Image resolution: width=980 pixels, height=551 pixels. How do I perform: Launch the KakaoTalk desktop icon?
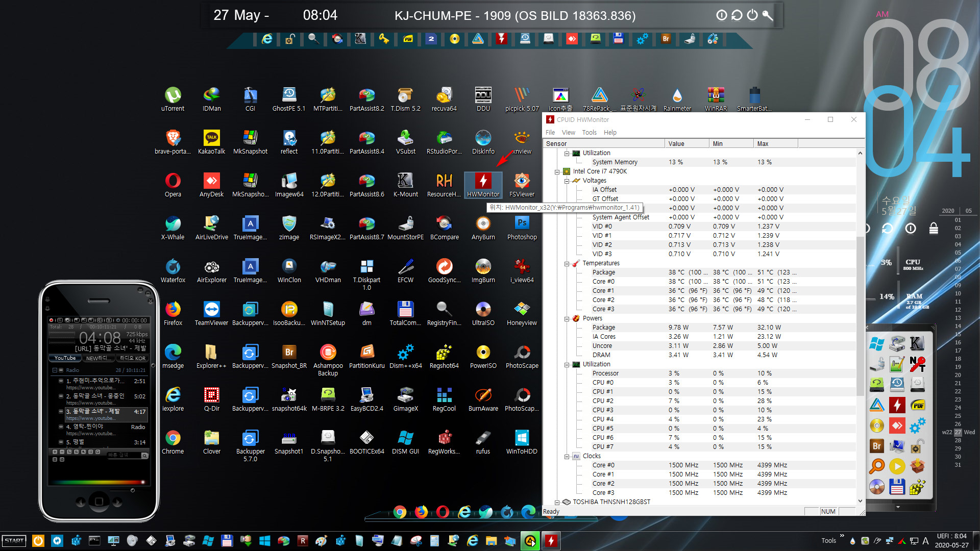(211, 142)
